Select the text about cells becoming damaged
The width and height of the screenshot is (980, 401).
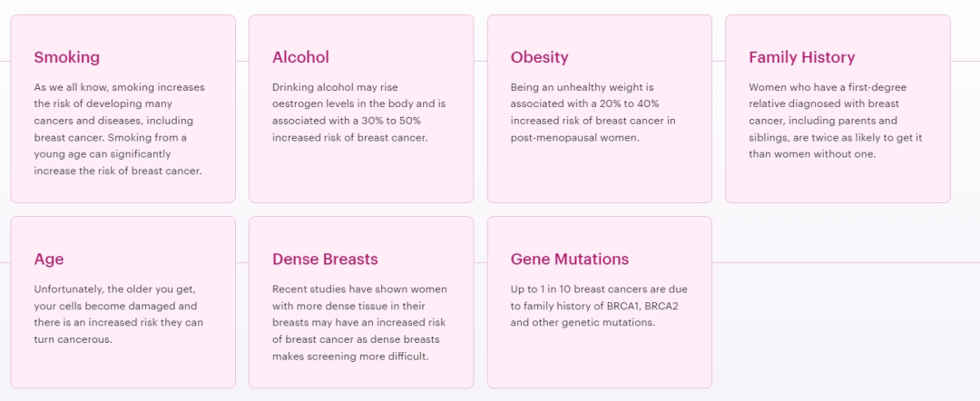tap(119, 314)
